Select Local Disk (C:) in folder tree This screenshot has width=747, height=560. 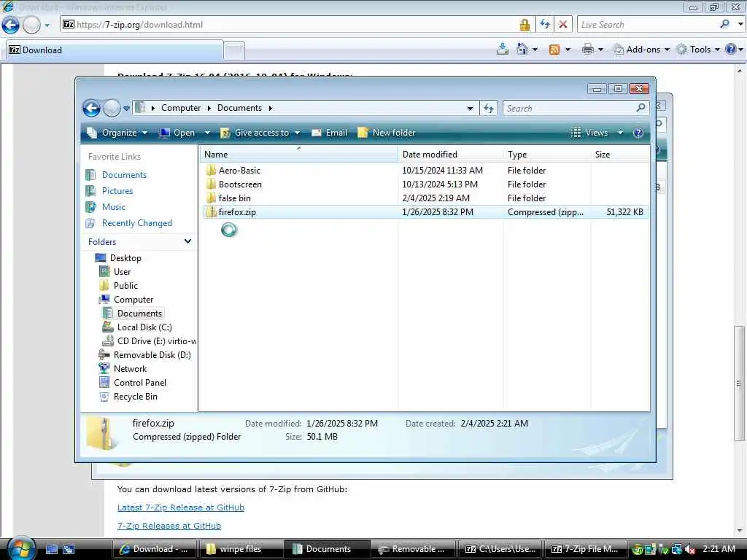click(x=144, y=327)
